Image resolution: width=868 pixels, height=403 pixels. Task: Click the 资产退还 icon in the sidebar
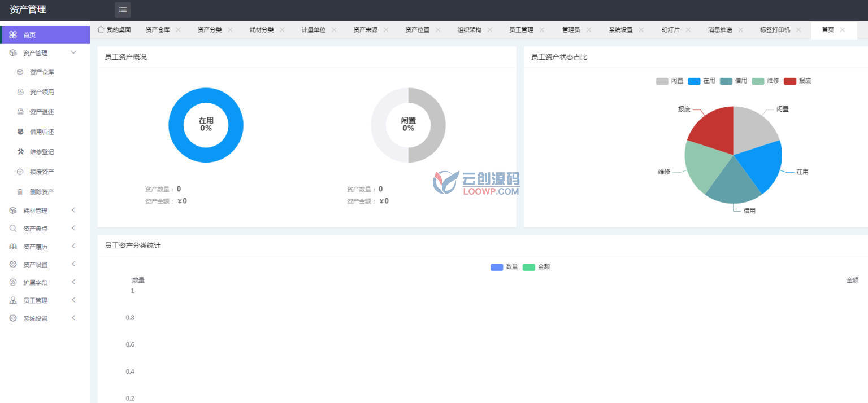point(20,112)
